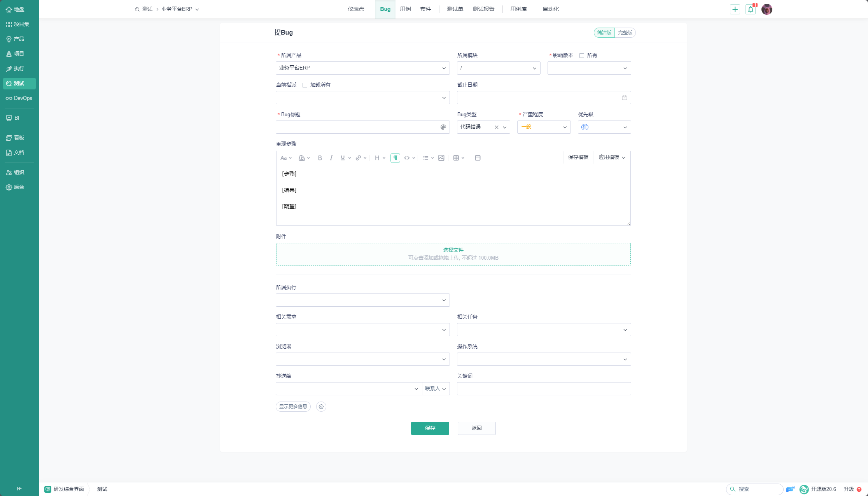Open the 所属模块 dropdown
The width and height of the screenshot is (868, 496).
499,68
